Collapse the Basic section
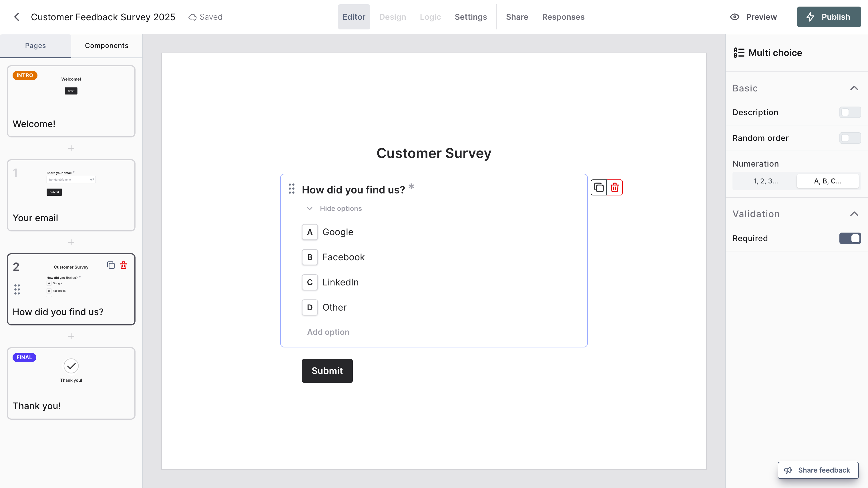The height and width of the screenshot is (488, 868). pos(854,88)
